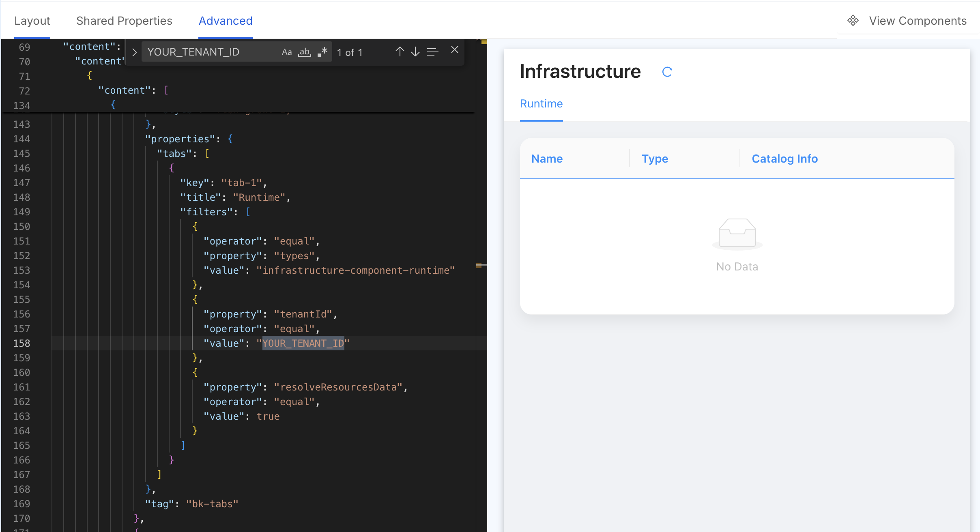Switch to the Layout tab
The width and height of the screenshot is (980, 532).
pyautogui.click(x=32, y=21)
